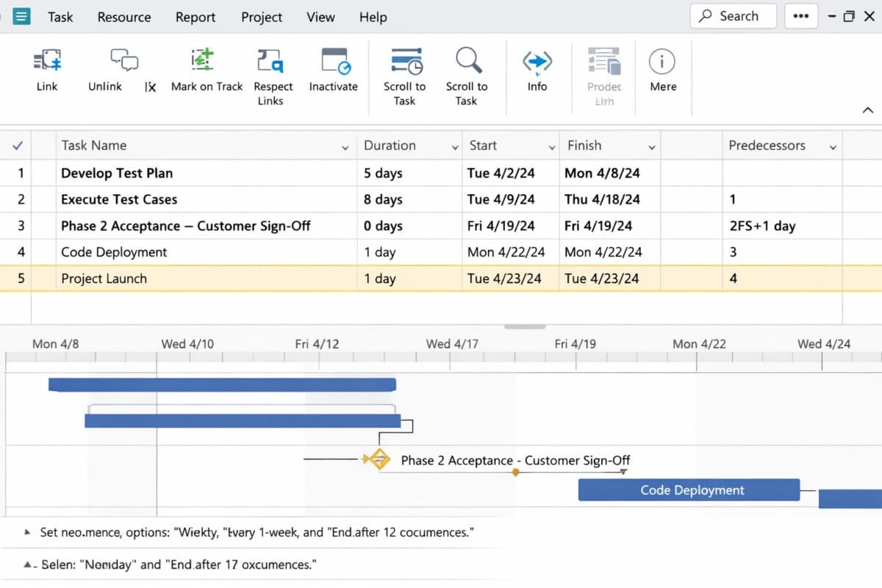The width and height of the screenshot is (882, 588).
Task: Open Task Name column dropdown
Action: click(x=345, y=148)
